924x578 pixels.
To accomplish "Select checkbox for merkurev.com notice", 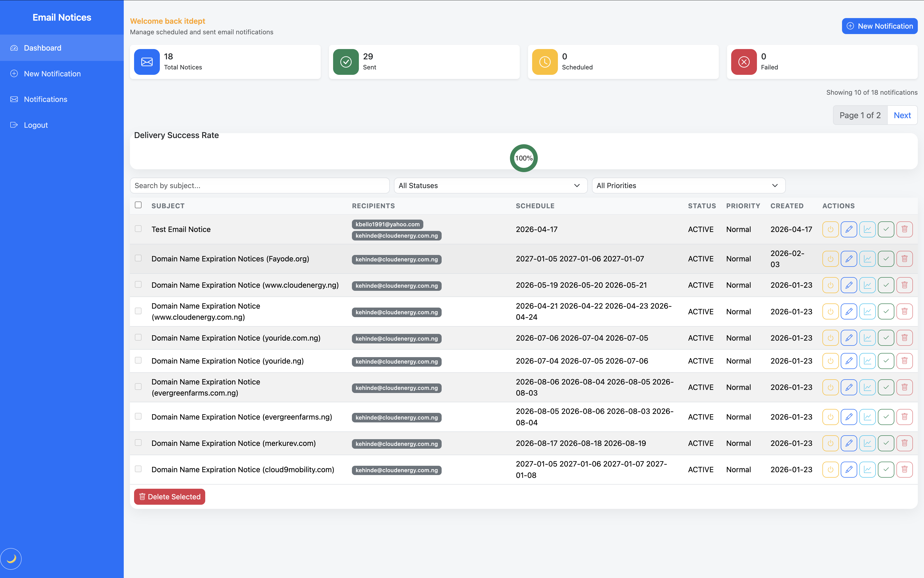I will point(138,443).
